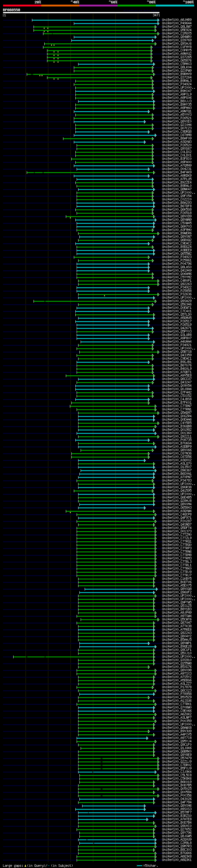Select the UniRef100_Q6K5G8 label
Viewport: 197px width, 868px height.
[x=177, y=210]
